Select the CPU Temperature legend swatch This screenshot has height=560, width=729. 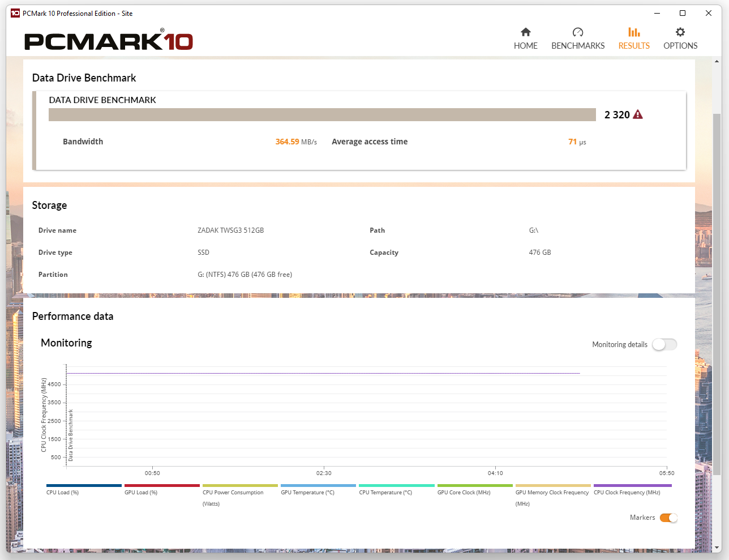coord(397,485)
